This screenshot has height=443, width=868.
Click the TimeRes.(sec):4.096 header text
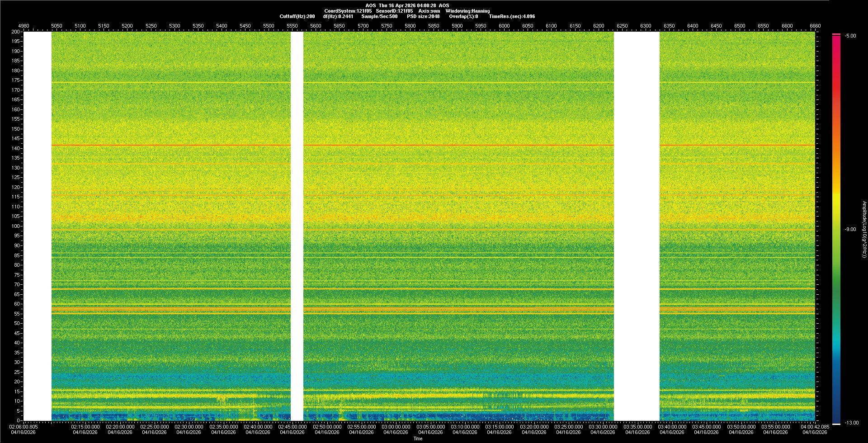click(511, 16)
